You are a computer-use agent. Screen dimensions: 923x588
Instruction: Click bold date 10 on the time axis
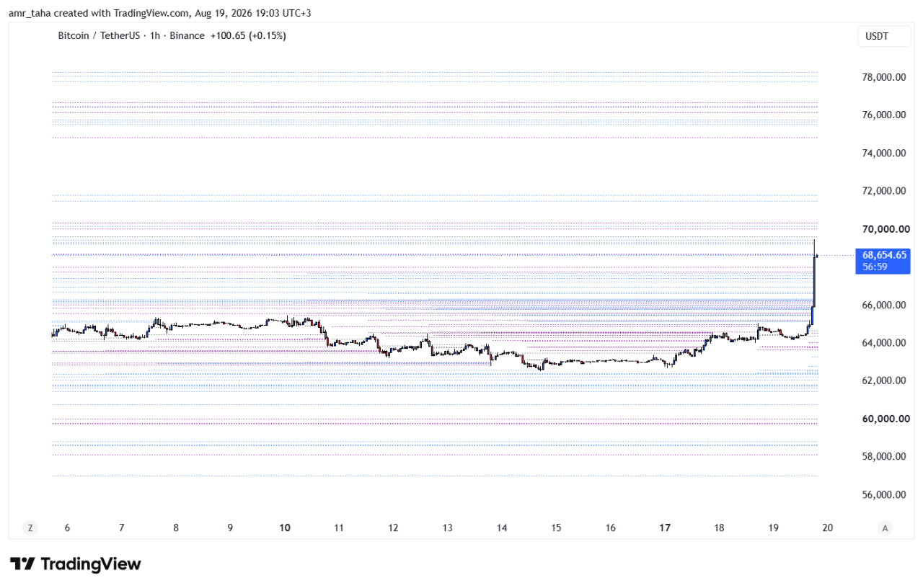point(285,528)
